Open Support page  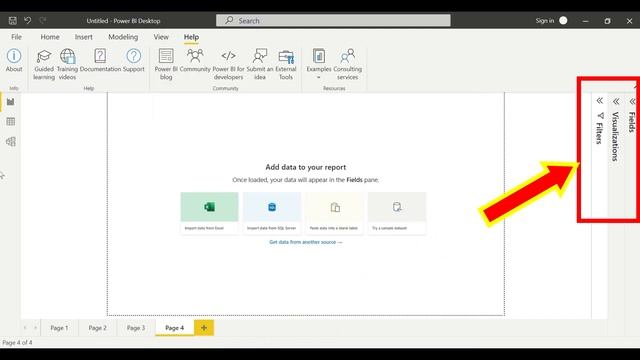coord(133,60)
